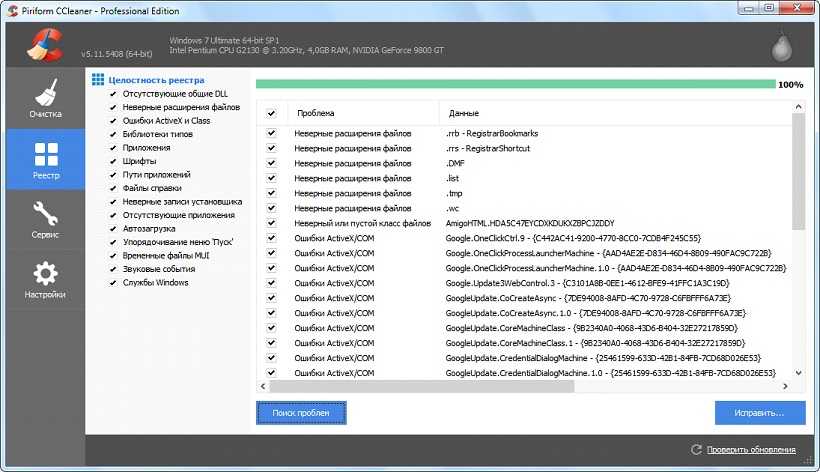The height and width of the screenshot is (472, 820).
Task: Open the Очистка cleaner section
Action: (44, 99)
